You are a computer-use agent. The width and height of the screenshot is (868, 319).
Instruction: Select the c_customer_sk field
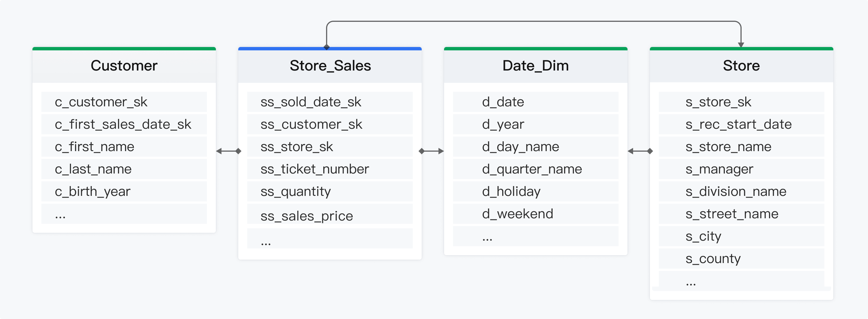click(124, 102)
